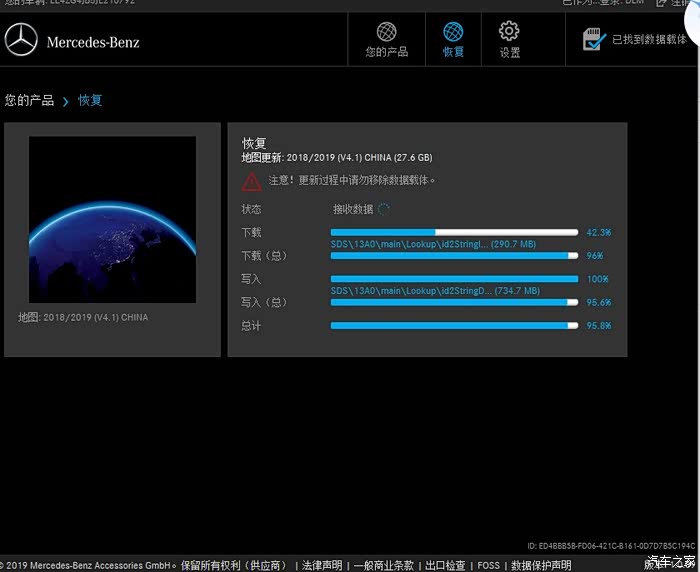Click the breadcrumb chevron arrow
The width and height of the screenshot is (700, 572).
click(x=65, y=101)
